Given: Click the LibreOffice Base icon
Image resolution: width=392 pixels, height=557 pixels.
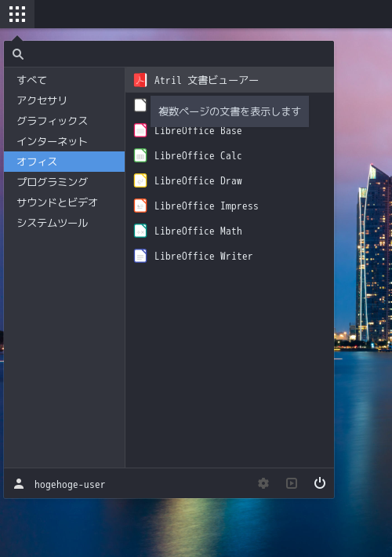Looking at the screenshot, I should pos(140,130).
